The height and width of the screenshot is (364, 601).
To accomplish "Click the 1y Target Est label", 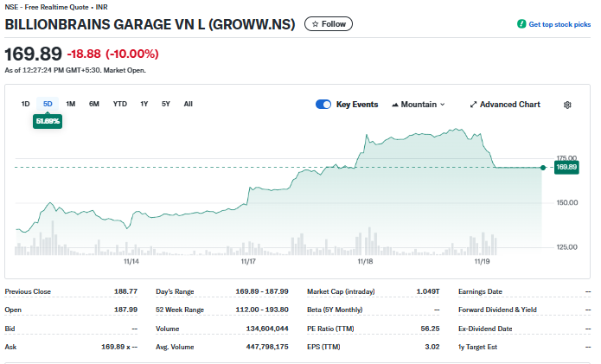I will (477, 347).
